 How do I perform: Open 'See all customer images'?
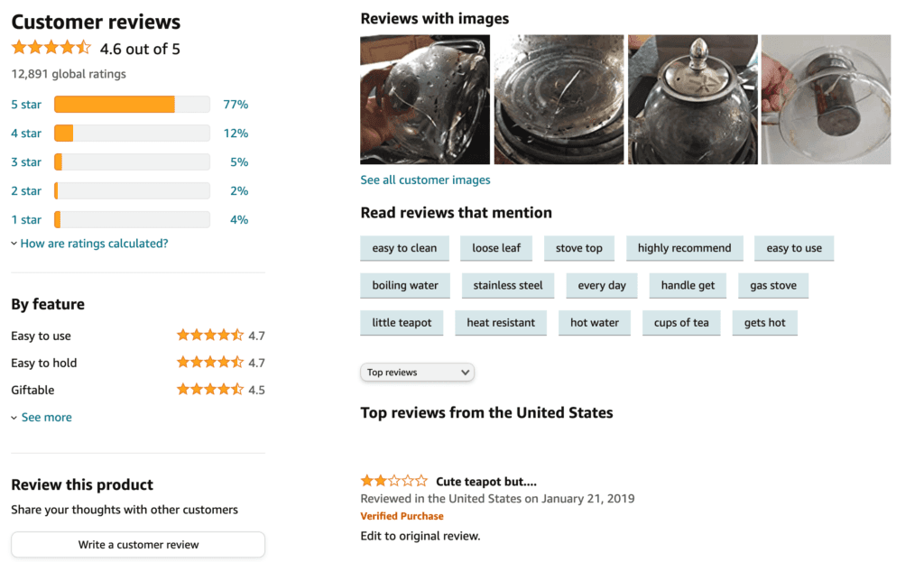(425, 180)
